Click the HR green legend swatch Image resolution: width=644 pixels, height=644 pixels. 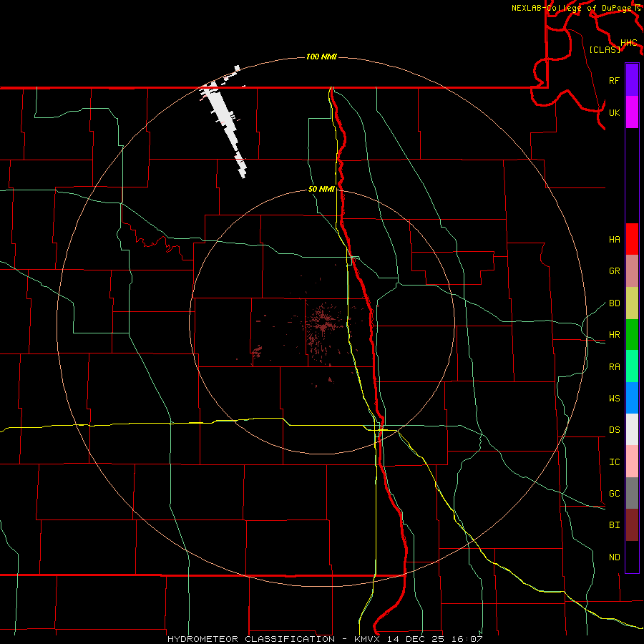click(x=632, y=335)
